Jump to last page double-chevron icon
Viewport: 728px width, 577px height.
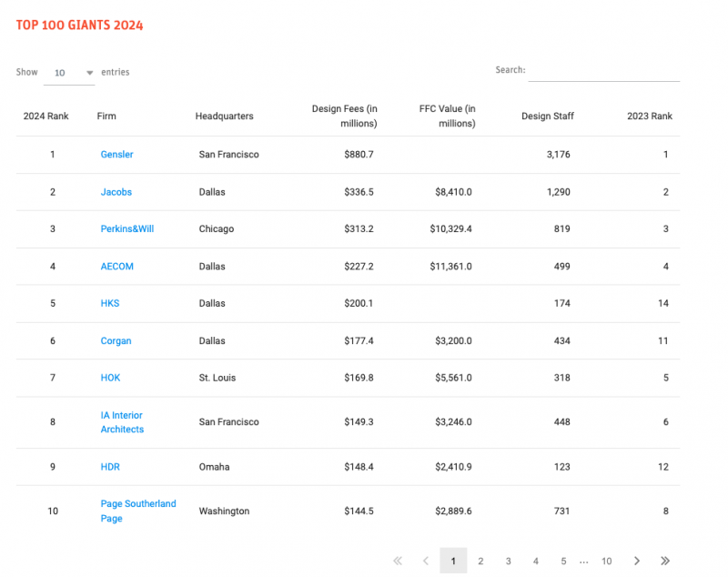tap(665, 561)
